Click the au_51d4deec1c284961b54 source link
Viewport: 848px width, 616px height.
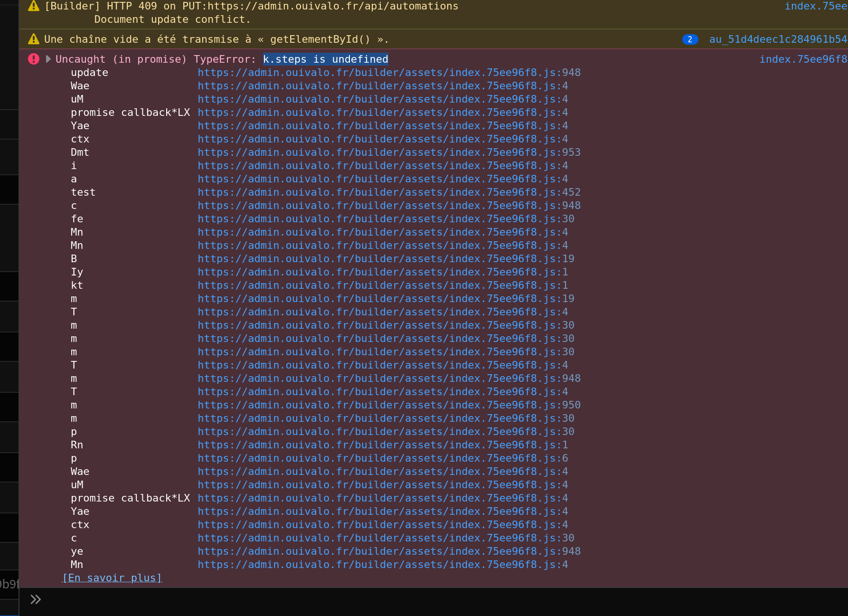click(778, 39)
